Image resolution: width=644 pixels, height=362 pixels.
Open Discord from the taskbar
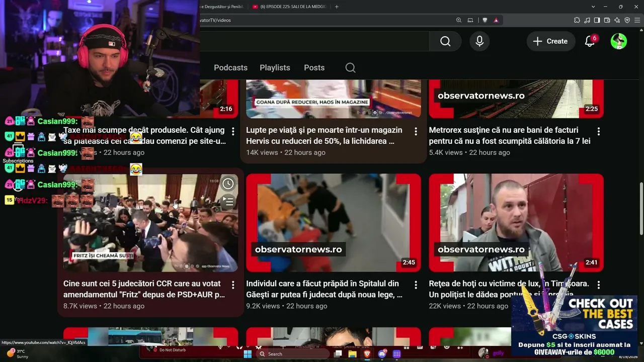tap(382, 354)
